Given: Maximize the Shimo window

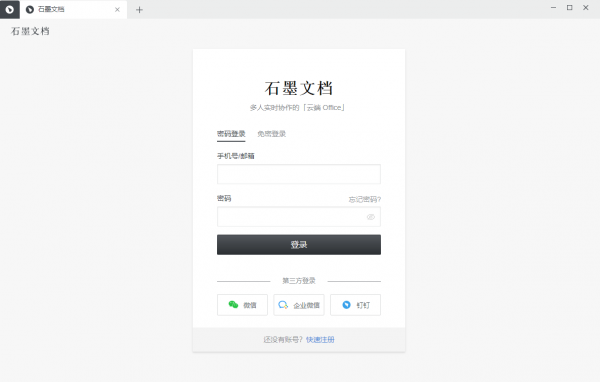Looking at the screenshot, I should [569, 8].
